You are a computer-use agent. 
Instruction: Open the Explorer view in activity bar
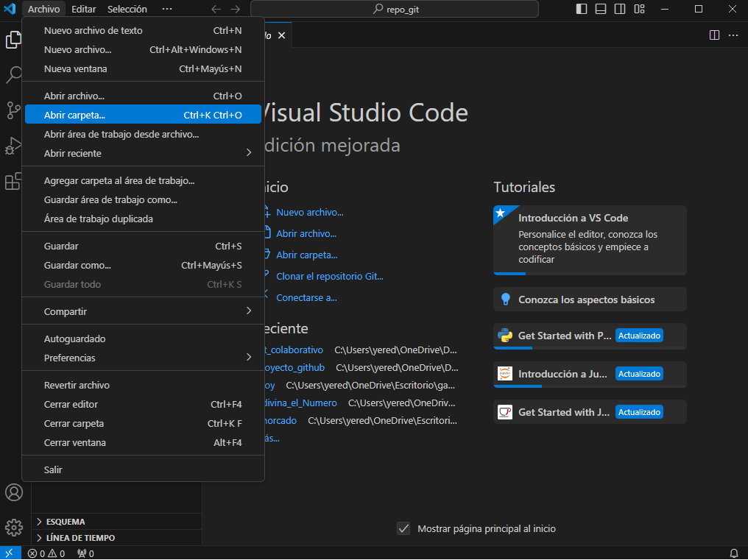tap(13, 40)
